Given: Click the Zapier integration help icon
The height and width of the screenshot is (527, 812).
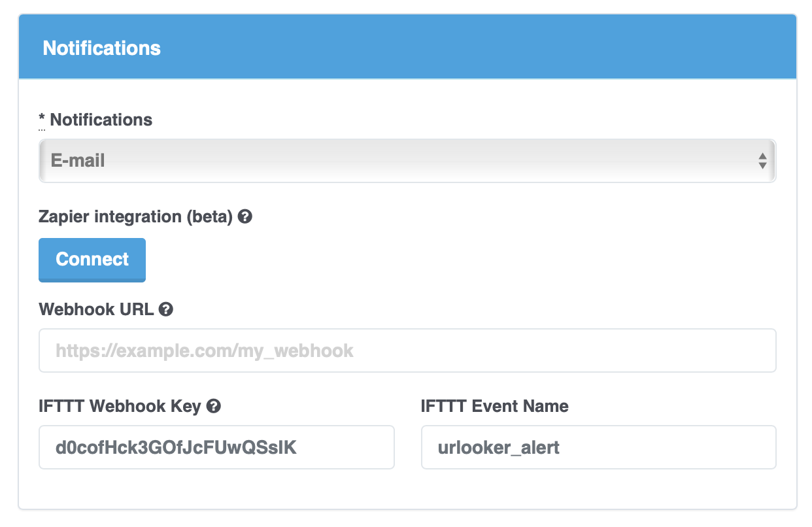Looking at the screenshot, I should pos(245,216).
